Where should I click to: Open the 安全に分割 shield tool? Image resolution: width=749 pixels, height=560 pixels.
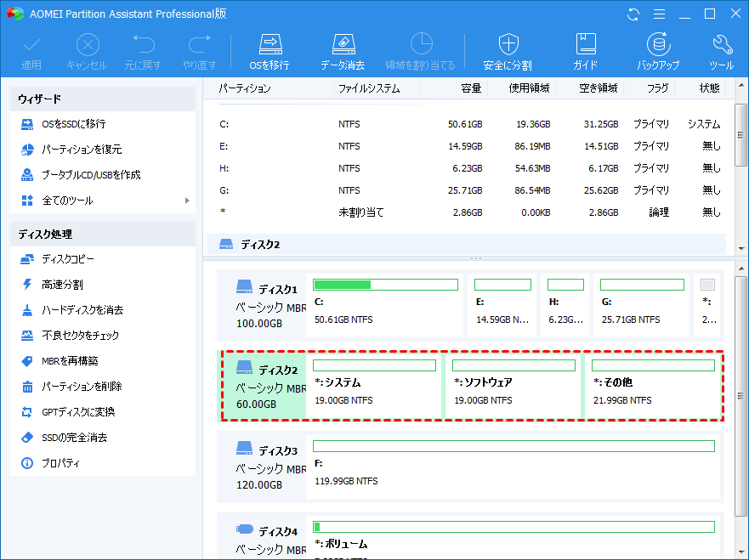[508, 52]
